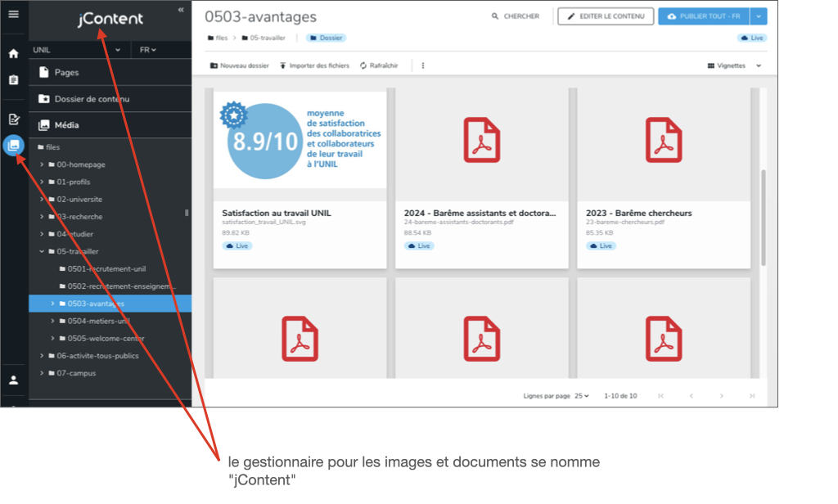Open the Satisfaction au travail UNIL thumbnail
This screenshot has height=504, width=838.
[x=300, y=143]
